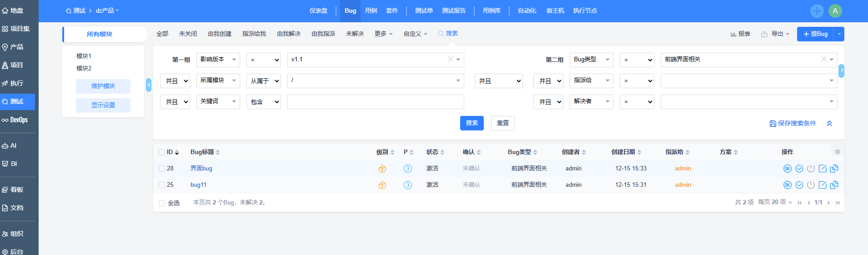The width and height of the screenshot is (868, 255).
Task: Click the edit icon for bug 28
Action: pos(823,169)
